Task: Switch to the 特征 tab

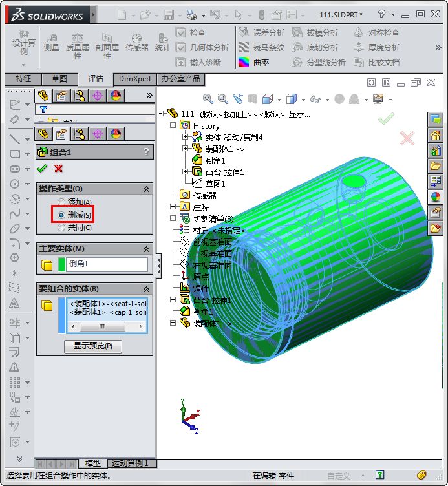Action: (23, 79)
